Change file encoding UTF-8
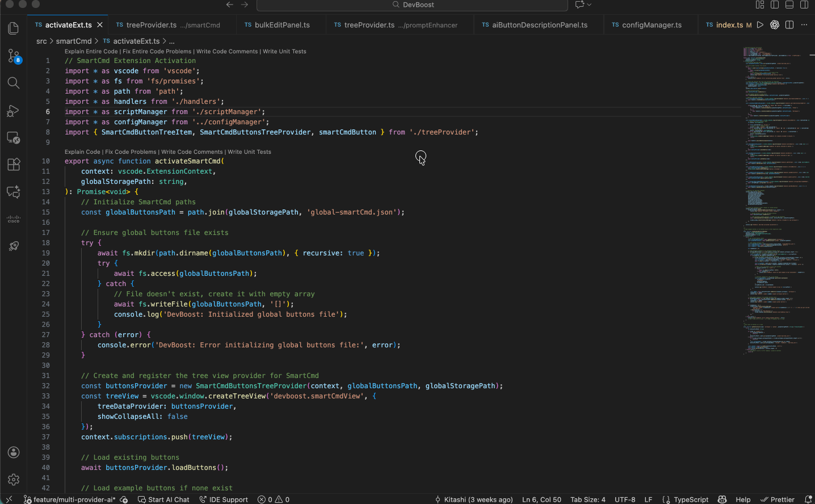 625,499
